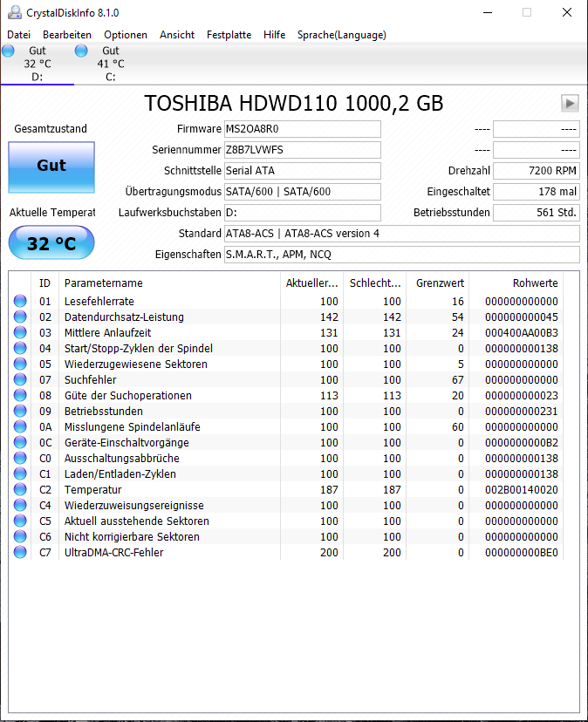Click status orb for Misslungene Spindelanläufe row
588x722 pixels.
click(20, 426)
